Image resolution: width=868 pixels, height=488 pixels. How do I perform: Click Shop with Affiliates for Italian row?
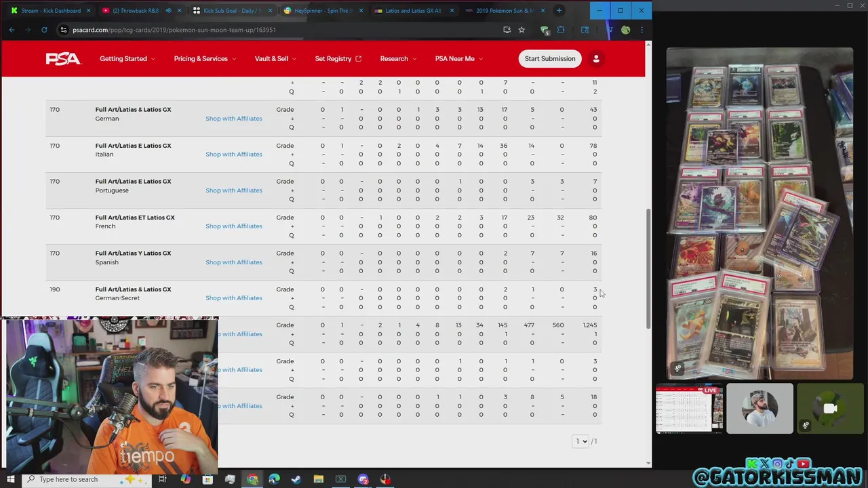234,155
